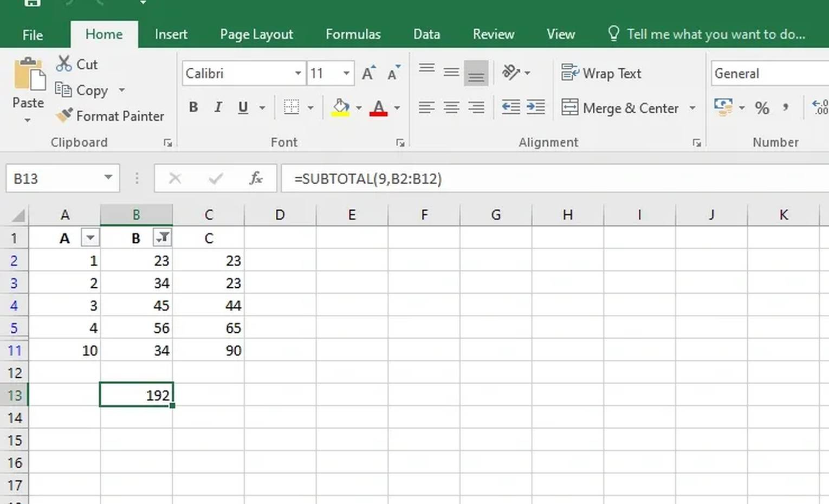Open the font size dropdown

346,73
